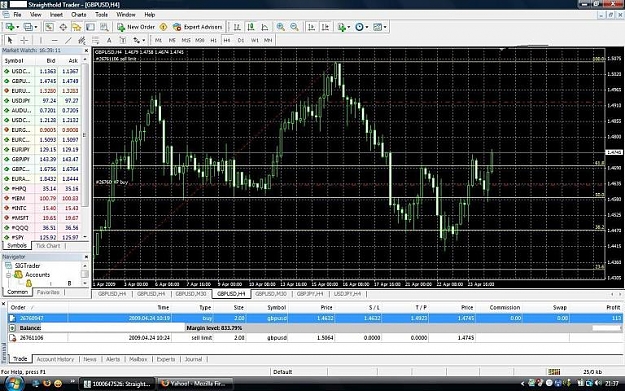
Task: Select the sell limit order 26761106
Action: [315, 338]
